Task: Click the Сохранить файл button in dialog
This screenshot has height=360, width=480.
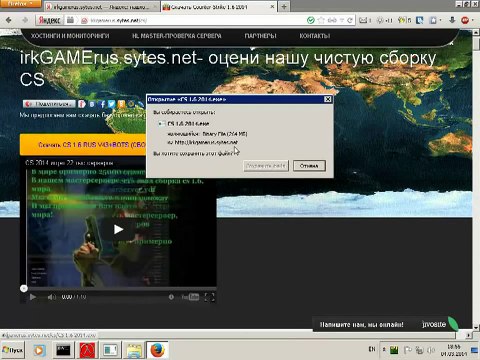Action: pyautogui.click(x=266, y=166)
